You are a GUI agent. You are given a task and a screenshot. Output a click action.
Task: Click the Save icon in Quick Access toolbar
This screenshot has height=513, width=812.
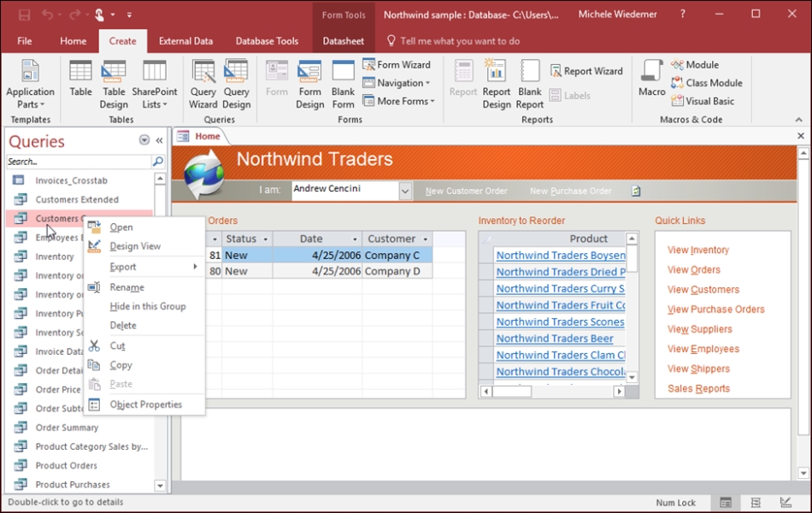(24, 15)
